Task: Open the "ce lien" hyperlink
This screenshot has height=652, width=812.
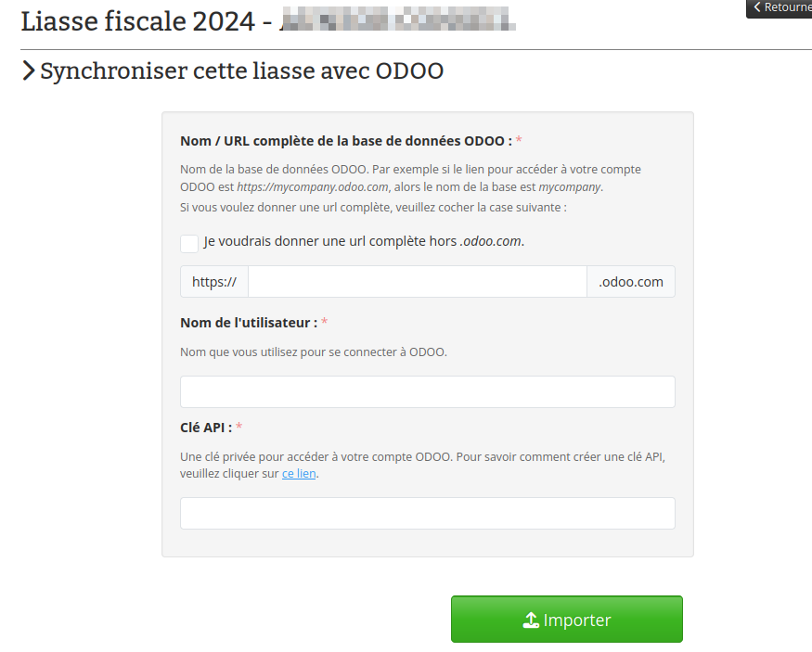Action: pyautogui.click(x=299, y=474)
